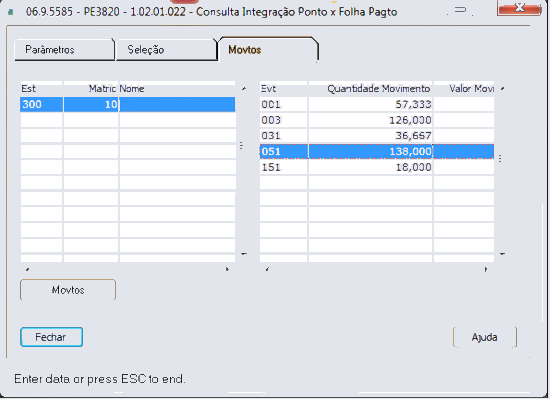This screenshot has height=399, width=550.
Task: Click left grid horizontal scroll left arrow
Action: (x=28, y=269)
